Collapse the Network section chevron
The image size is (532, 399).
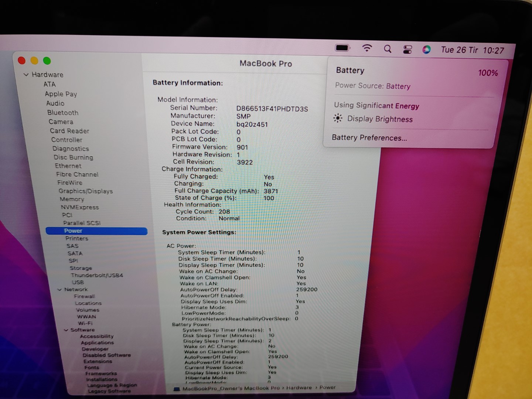pyautogui.click(x=59, y=290)
